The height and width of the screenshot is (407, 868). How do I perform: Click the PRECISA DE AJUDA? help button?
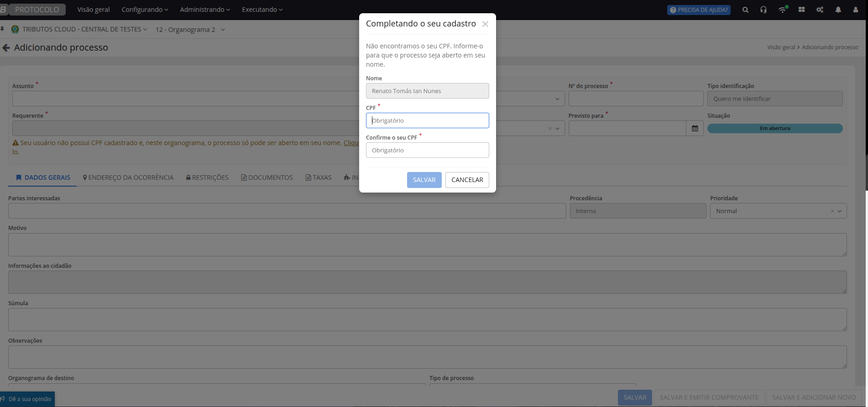(699, 10)
